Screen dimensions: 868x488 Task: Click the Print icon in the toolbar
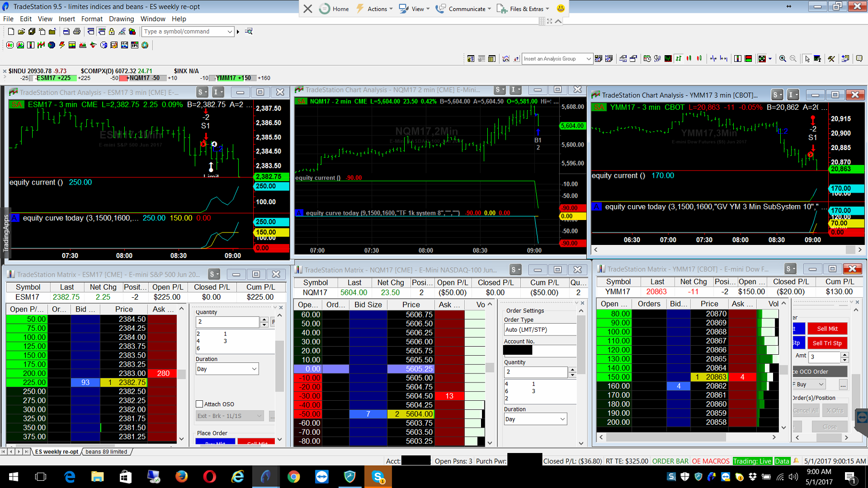coord(77,32)
